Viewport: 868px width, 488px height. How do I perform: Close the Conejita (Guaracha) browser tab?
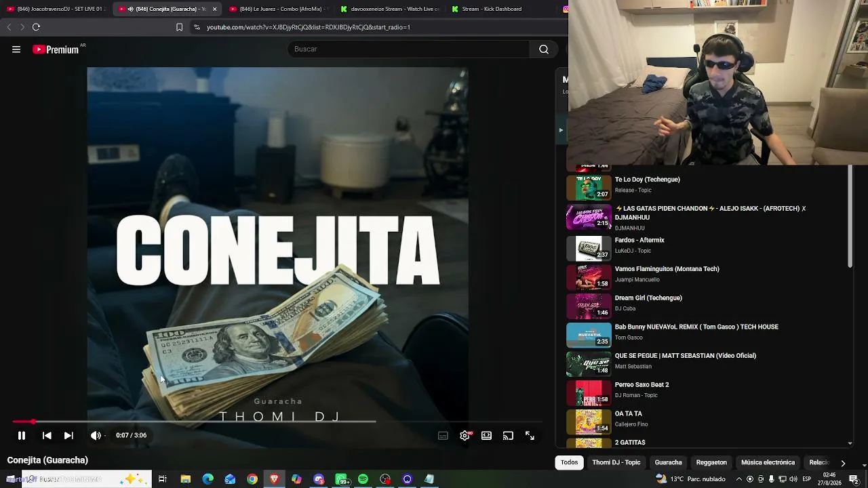(x=214, y=9)
